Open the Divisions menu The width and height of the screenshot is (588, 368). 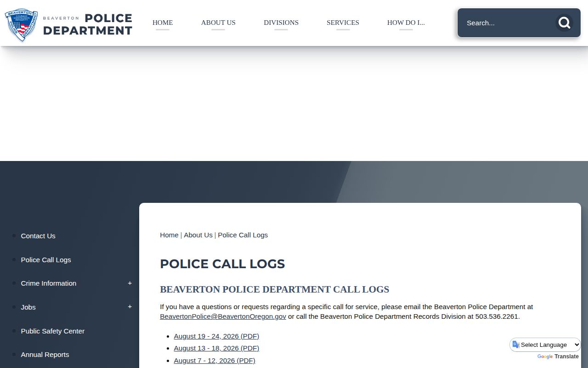click(281, 23)
